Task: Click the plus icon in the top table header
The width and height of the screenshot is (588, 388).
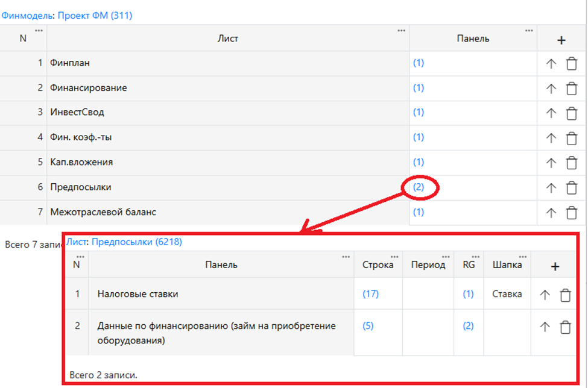Action: (x=561, y=40)
